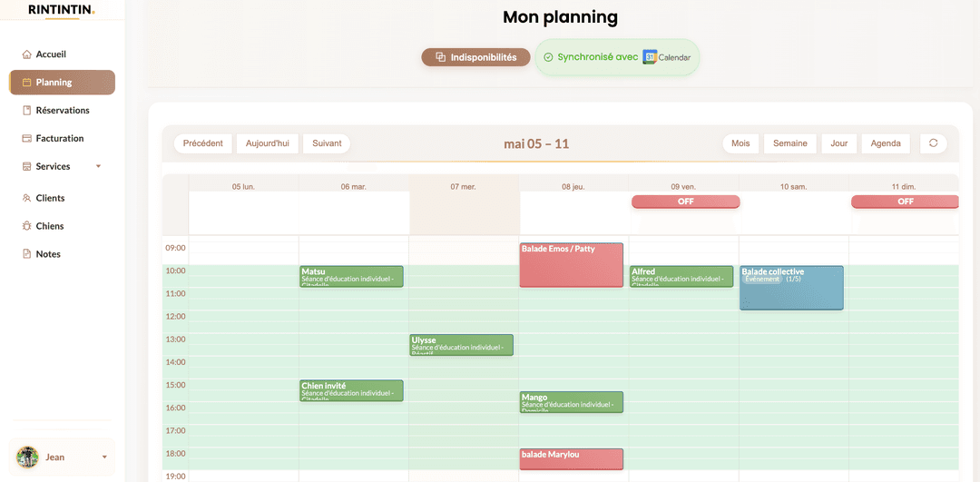Click the Notes document icon
Image resolution: width=980 pixels, height=482 pixels.
coord(26,254)
